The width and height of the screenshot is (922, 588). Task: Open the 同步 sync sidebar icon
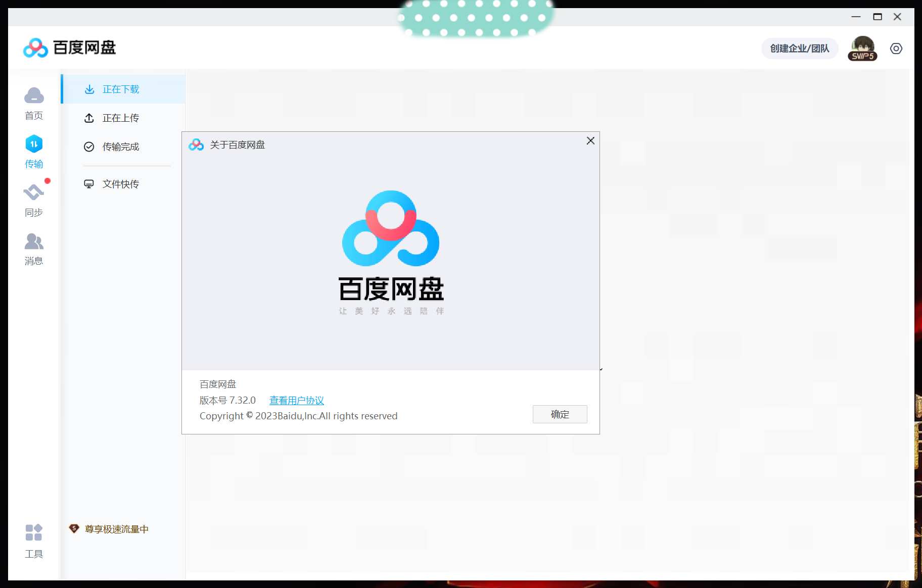point(34,201)
